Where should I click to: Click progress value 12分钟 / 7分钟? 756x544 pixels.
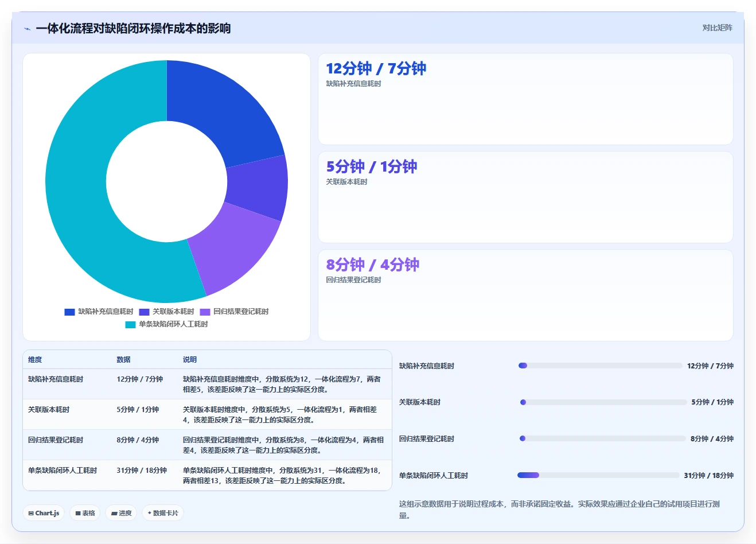(710, 366)
